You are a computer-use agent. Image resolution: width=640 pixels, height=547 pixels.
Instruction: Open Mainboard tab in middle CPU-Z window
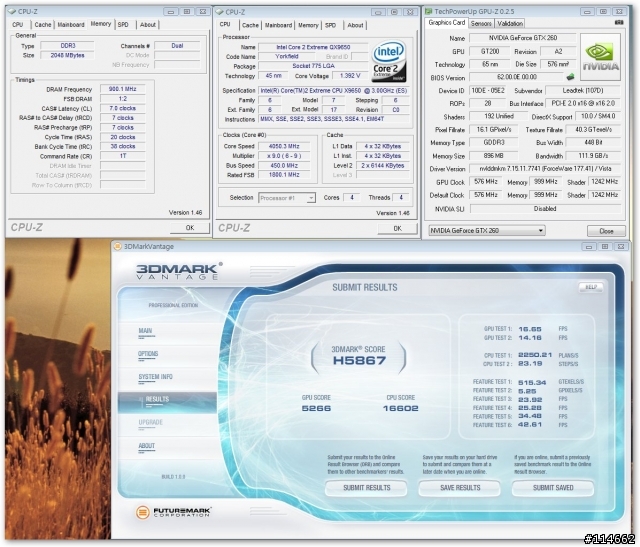(278, 25)
